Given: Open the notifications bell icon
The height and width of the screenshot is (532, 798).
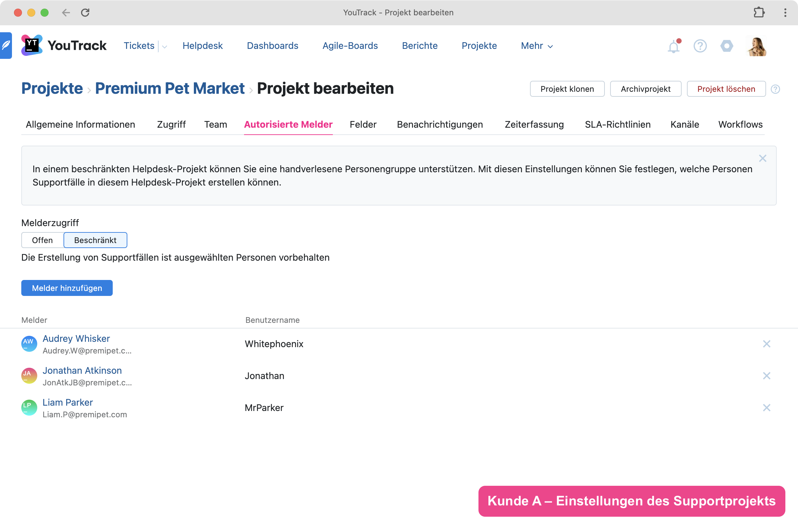Looking at the screenshot, I should pyautogui.click(x=674, y=46).
